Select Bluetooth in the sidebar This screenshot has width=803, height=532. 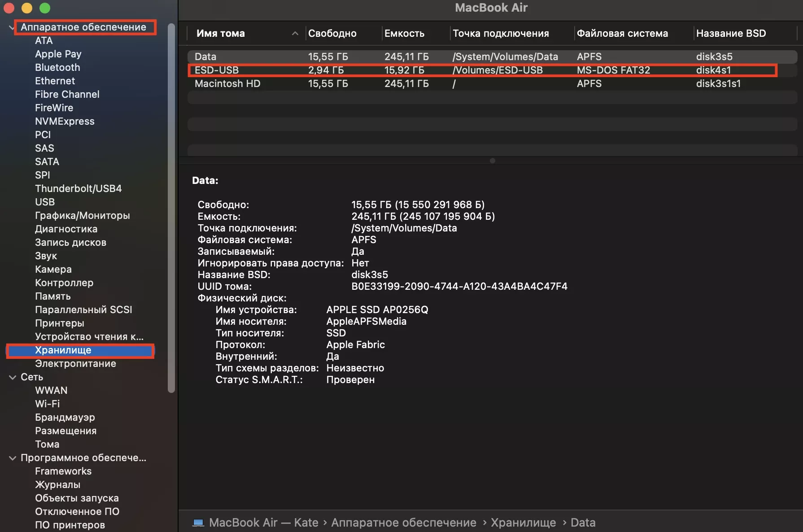(x=57, y=67)
